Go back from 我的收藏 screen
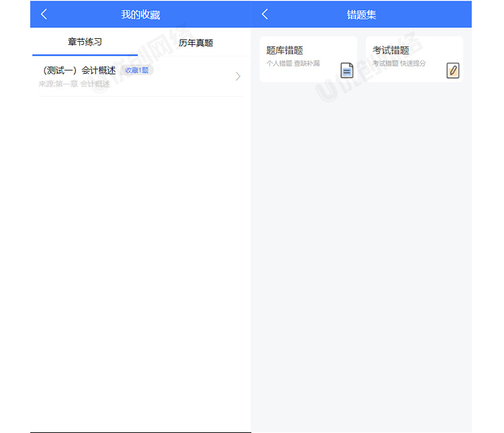504x433 pixels. coord(44,14)
